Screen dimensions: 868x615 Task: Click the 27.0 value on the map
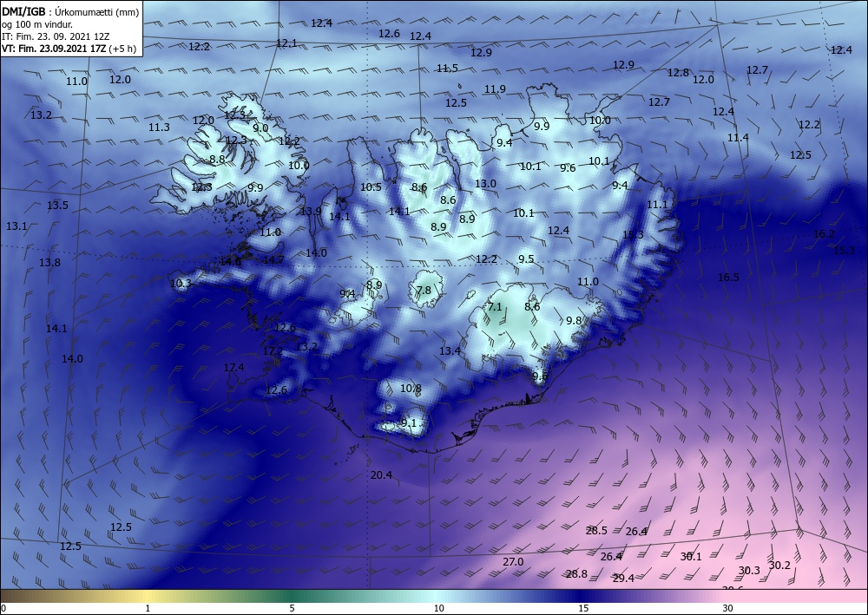[x=513, y=562]
